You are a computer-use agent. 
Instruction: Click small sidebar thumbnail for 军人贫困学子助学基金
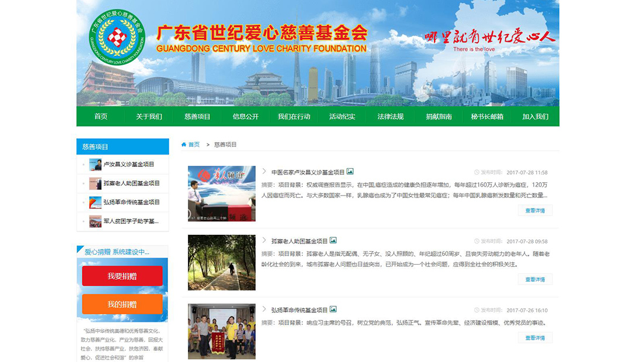click(x=95, y=221)
